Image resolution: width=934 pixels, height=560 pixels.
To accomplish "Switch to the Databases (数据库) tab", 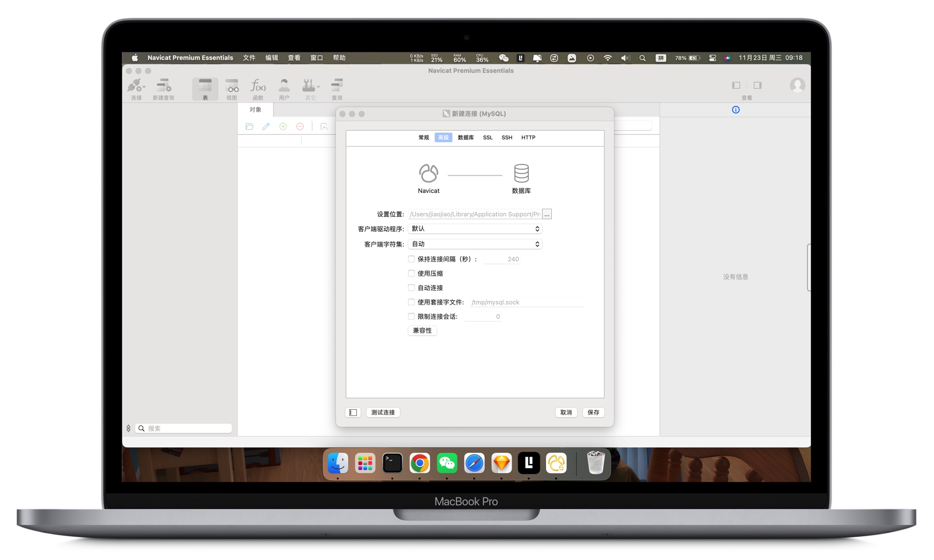I will 466,137.
